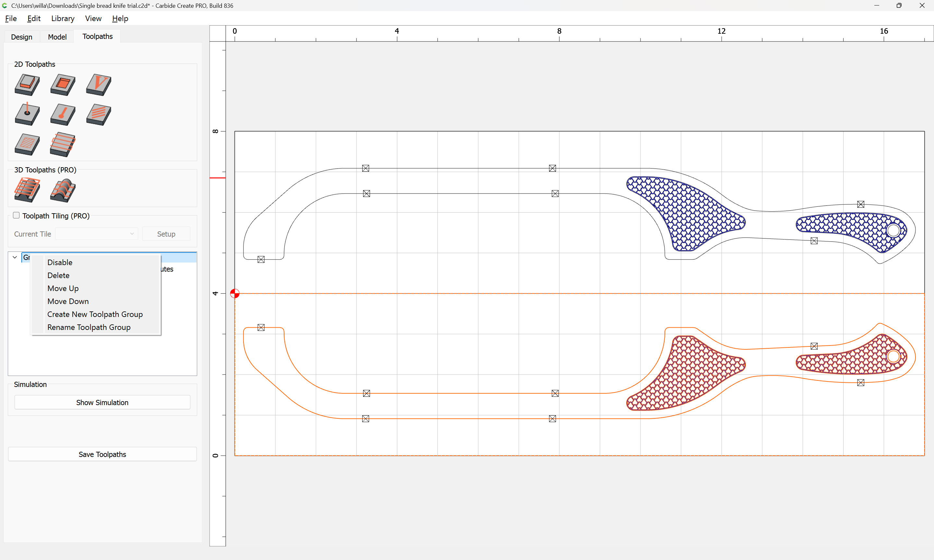Select the 3D Finish toolpath icon
934x560 pixels.
[x=63, y=190]
